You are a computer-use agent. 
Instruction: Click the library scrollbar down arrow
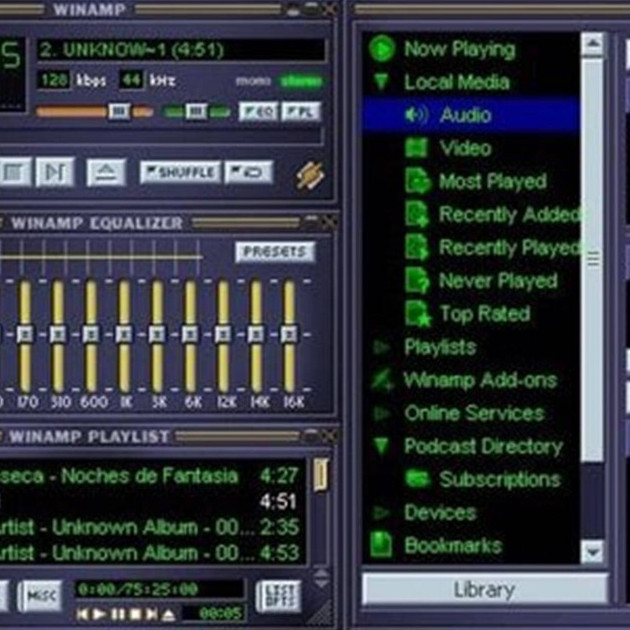(593, 552)
